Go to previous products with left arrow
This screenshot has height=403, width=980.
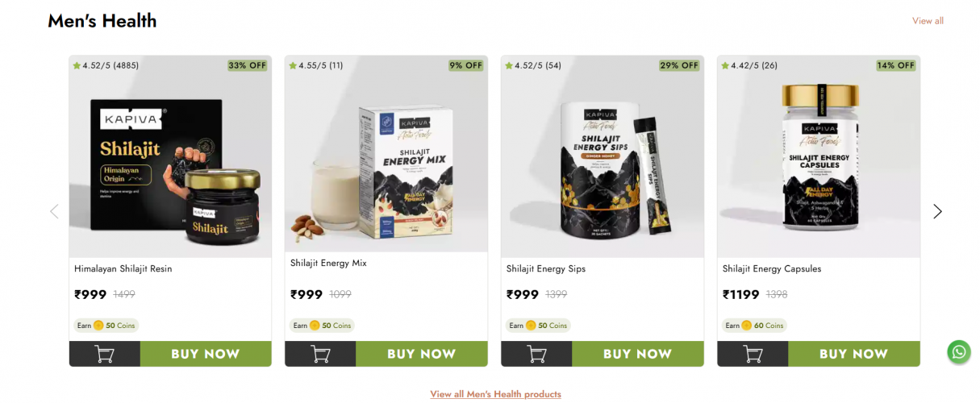(x=54, y=211)
